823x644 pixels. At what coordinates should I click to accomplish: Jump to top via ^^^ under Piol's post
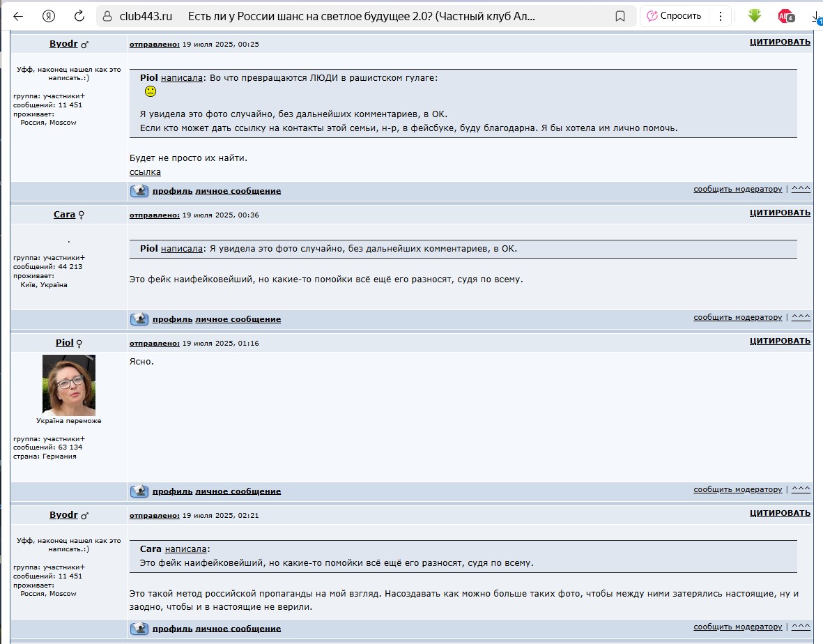coord(801,489)
